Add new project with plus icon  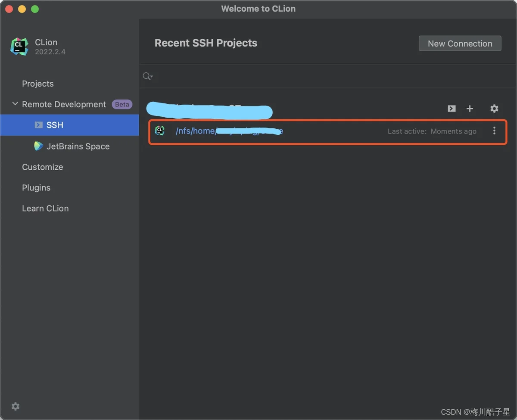tap(470, 109)
